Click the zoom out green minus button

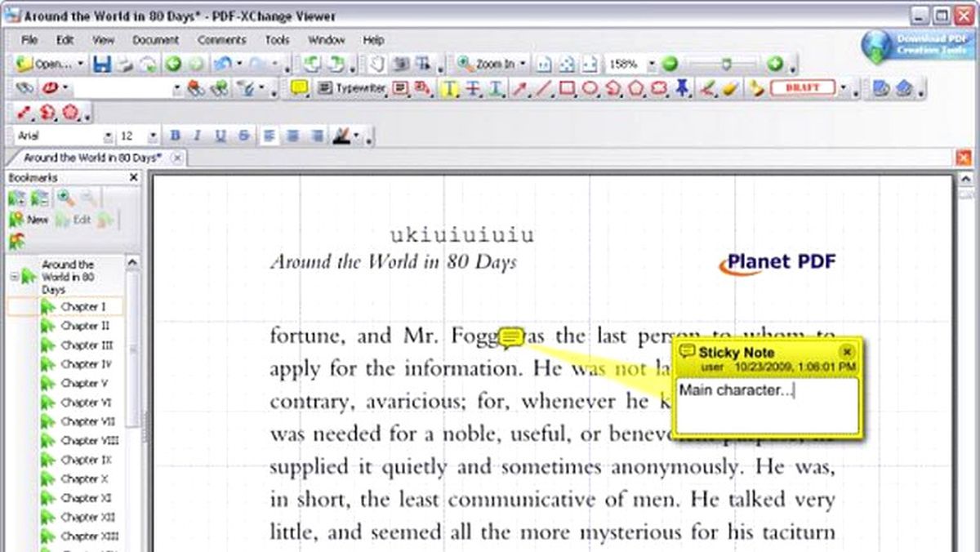pos(670,64)
